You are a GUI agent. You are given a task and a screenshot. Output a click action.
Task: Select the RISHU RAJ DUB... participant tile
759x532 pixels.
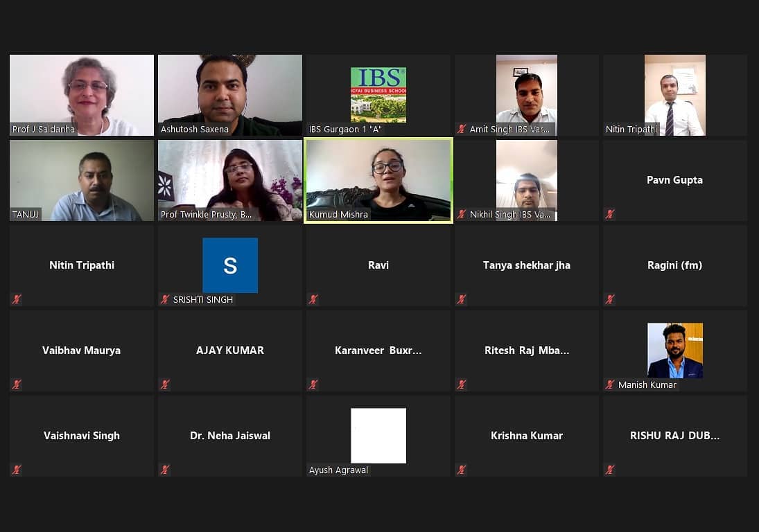point(674,436)
